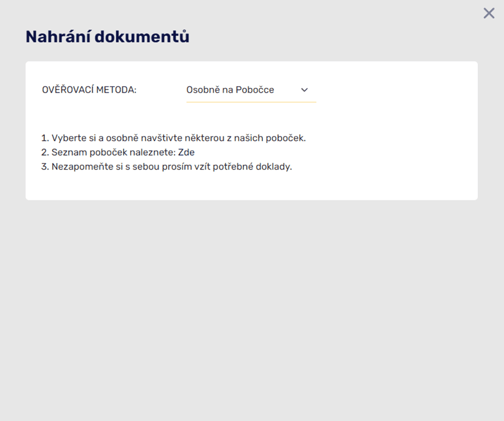Click the 'OVĚŘOVACÍ METODA:' label
The height and width of the screenshot is (421, 504).
[x=90, y=90]
